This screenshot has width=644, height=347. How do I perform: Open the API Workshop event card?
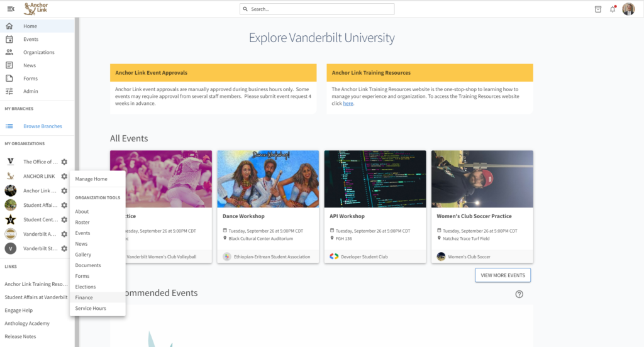pyautogui.click(x=375, y=206)
